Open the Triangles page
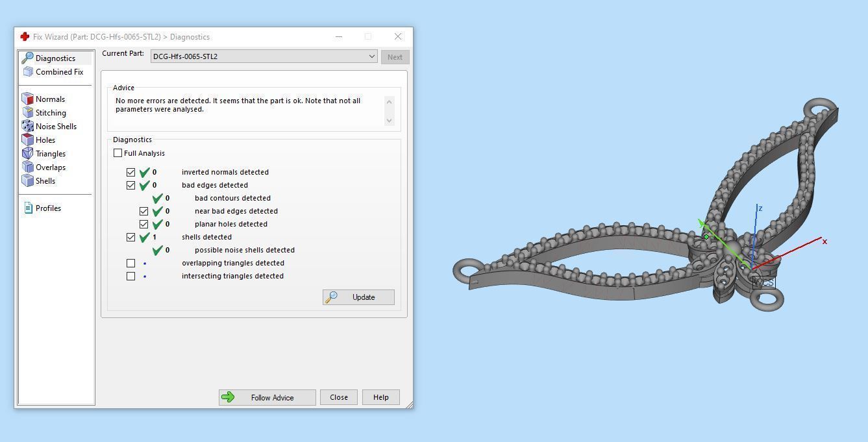868x442 pixels. click(51, 154)
